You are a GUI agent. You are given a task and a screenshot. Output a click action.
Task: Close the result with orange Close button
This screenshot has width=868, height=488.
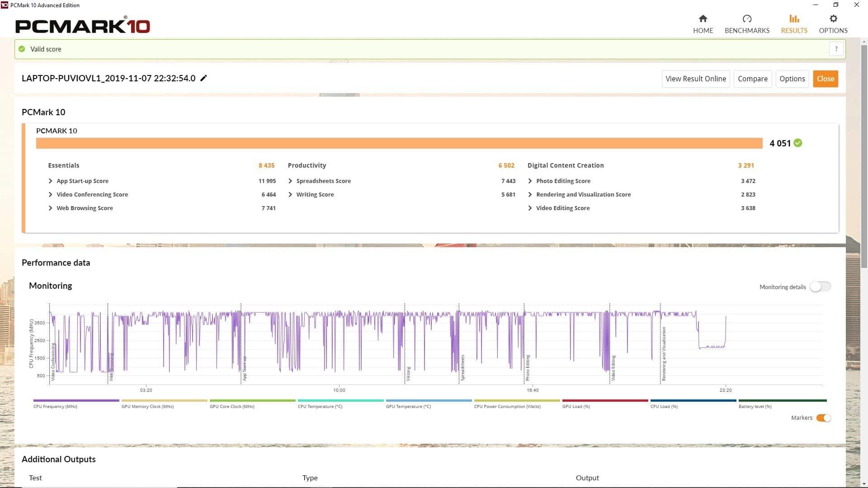tap(826, 79)
